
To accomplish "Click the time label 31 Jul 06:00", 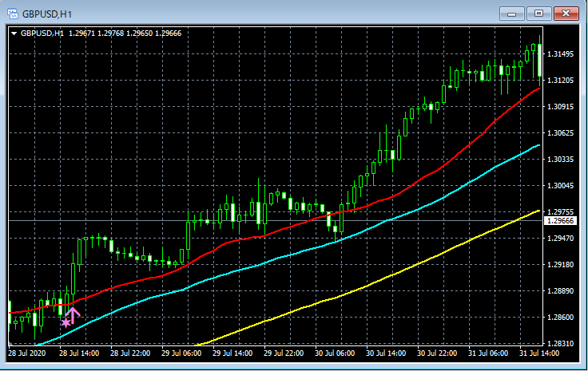I will (x=487, y=353).
